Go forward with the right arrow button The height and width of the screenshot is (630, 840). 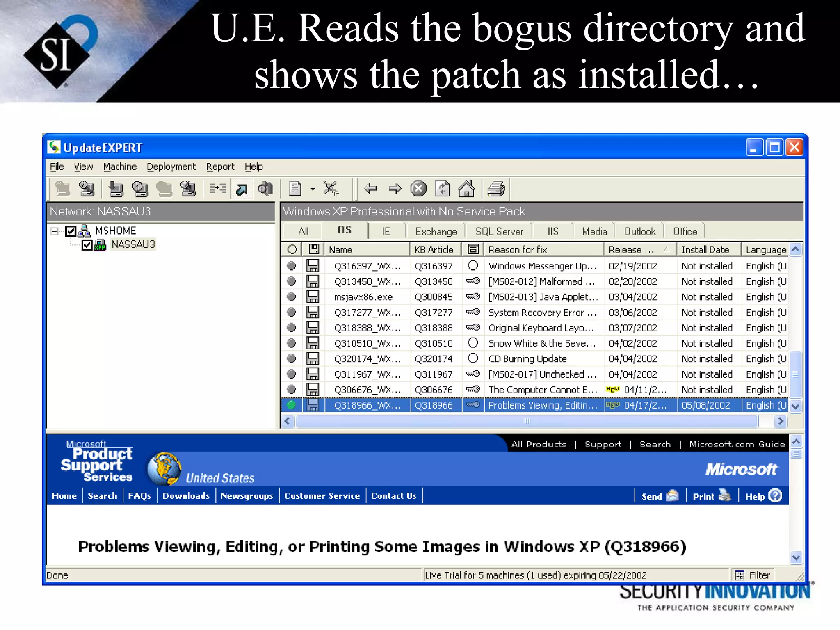pyautogui.click(x=395, y=189)
